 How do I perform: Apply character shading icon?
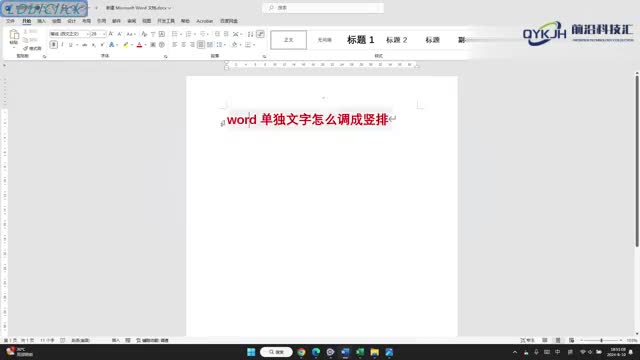[x=152, y=45]
